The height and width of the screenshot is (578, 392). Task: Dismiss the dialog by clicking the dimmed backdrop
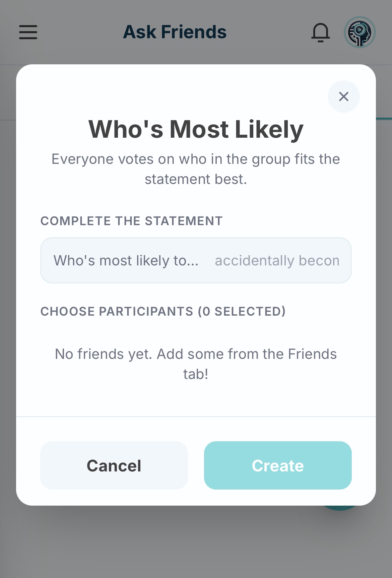(x=196, y=543)
